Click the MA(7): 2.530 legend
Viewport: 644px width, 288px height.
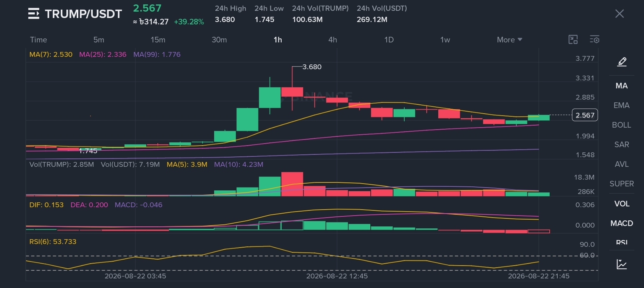pos(51,54)
